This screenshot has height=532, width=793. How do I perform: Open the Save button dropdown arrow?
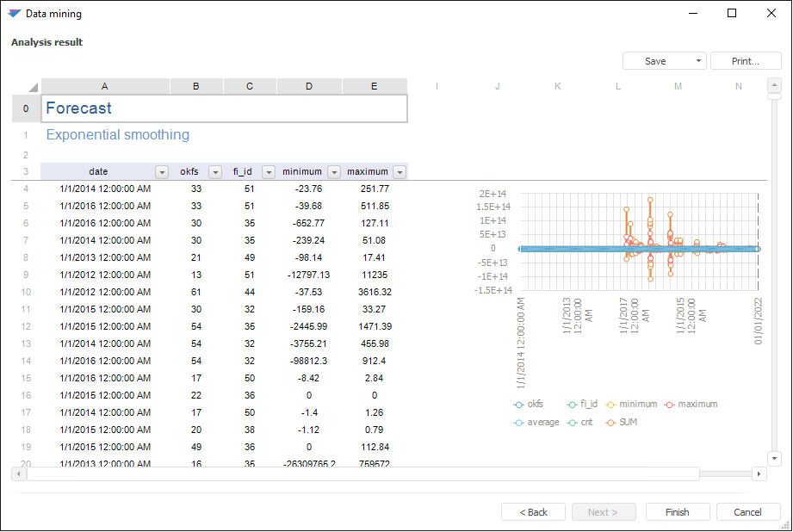point(697,61)
